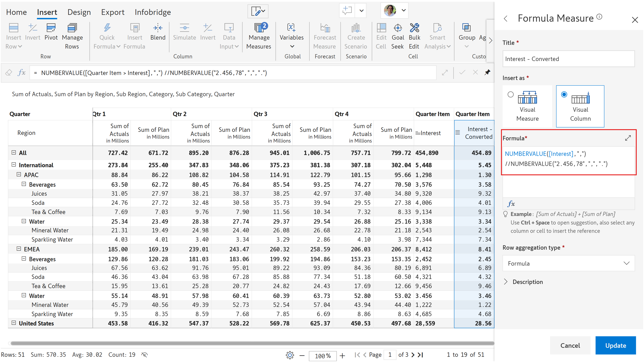Select the Visual Column radio button
Screen dimensions: 644x362
pyautogui.click(x=564, y=94)
